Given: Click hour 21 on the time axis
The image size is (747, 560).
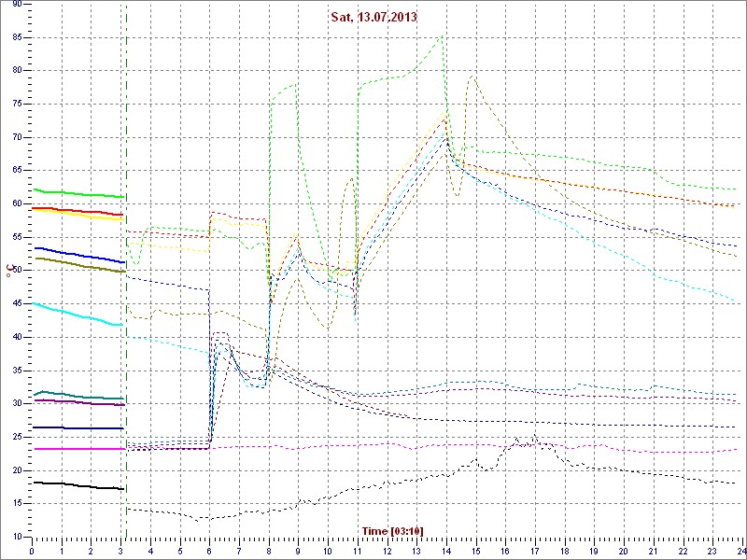Looking at the screenshot, I should pyautogui.click(x=655, y=550).
